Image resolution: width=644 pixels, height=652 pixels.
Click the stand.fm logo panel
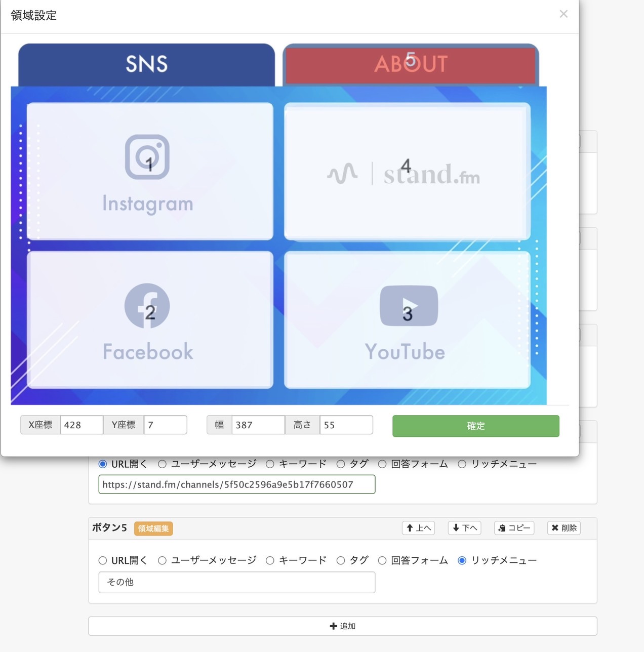click(407, 171)
